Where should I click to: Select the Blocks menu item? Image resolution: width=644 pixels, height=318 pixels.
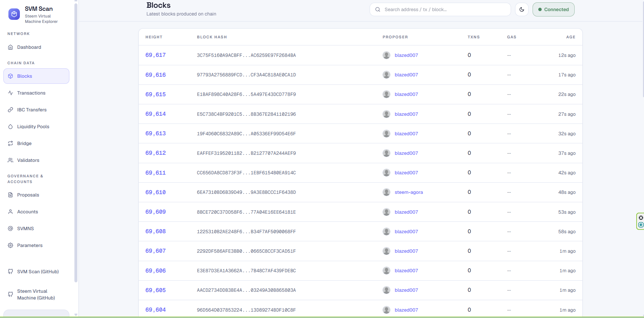click(x=36, y=76)
